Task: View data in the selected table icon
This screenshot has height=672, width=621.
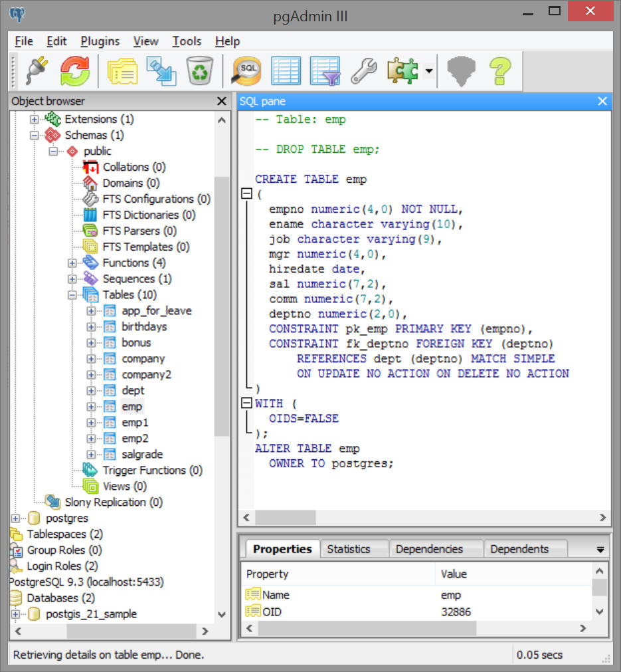Action: click(x=286, y=70)
